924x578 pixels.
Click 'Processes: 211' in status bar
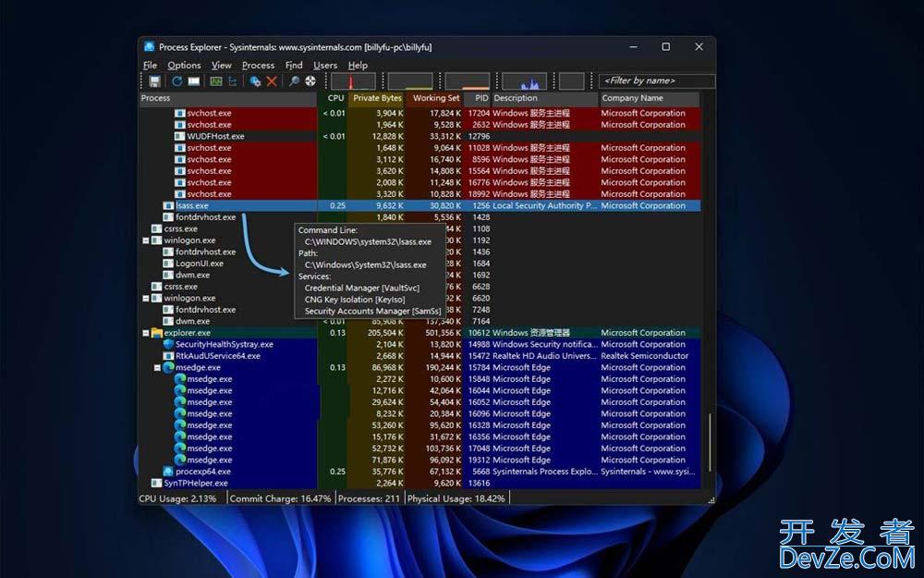point(369,499)
